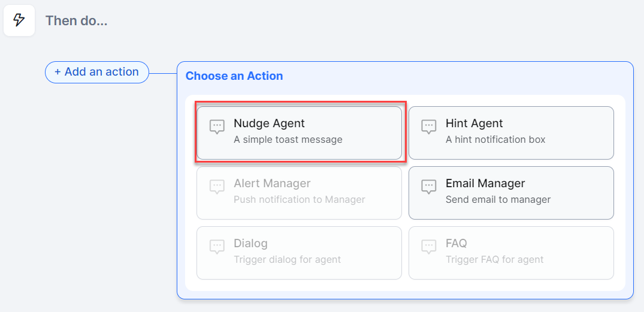Click the 'A hint notification box' description
This screenshot has width=644, height=312.
(x=495, y=140)
